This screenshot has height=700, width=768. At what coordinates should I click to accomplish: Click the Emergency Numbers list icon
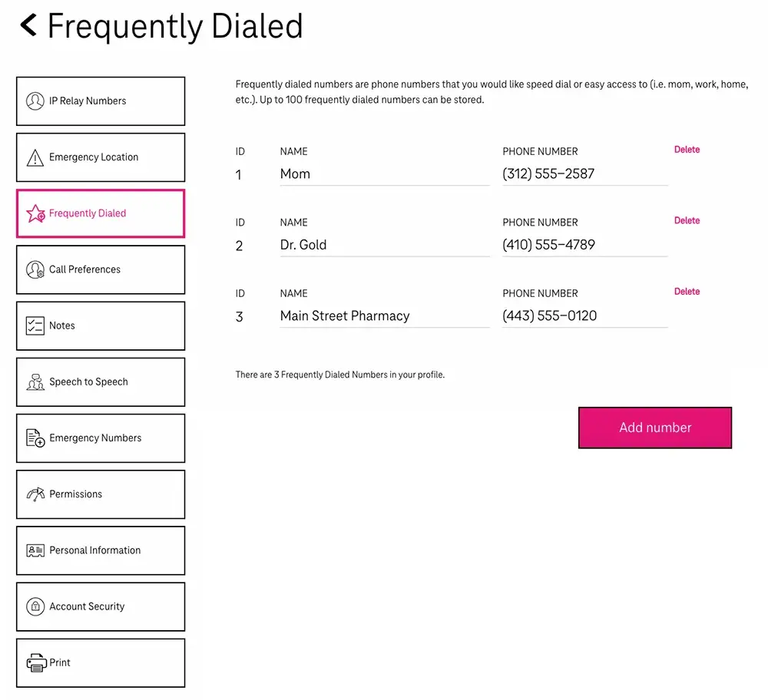pyautogui.click(x=35, y=438)
